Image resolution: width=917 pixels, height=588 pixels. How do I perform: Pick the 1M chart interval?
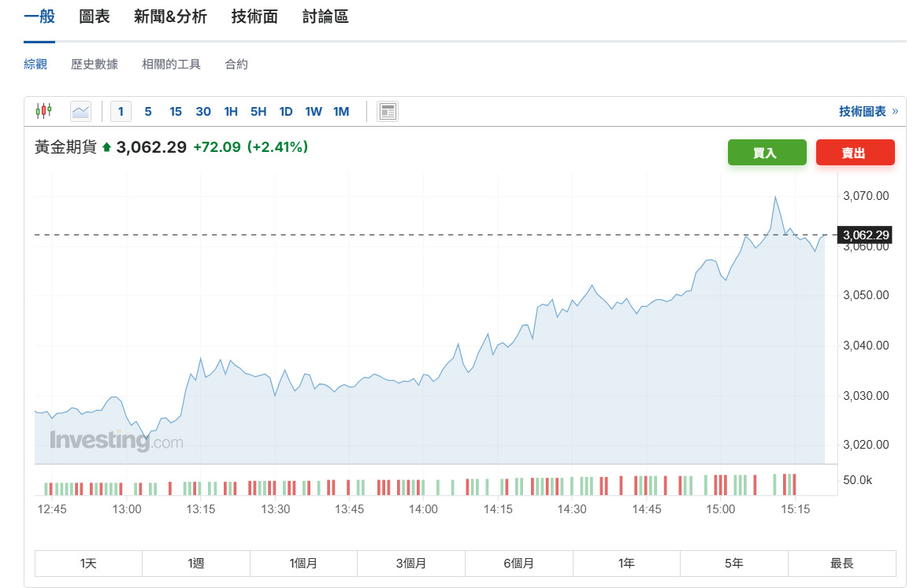[x=341, y=111]
